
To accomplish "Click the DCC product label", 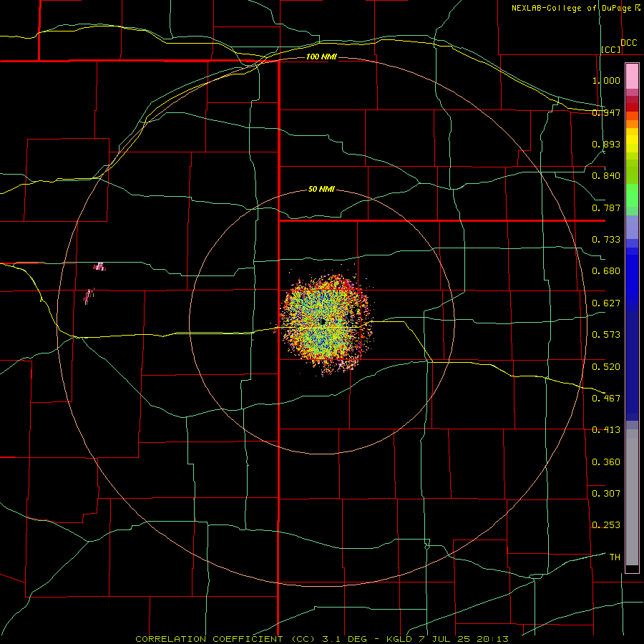I will click(x=629, y=43).
